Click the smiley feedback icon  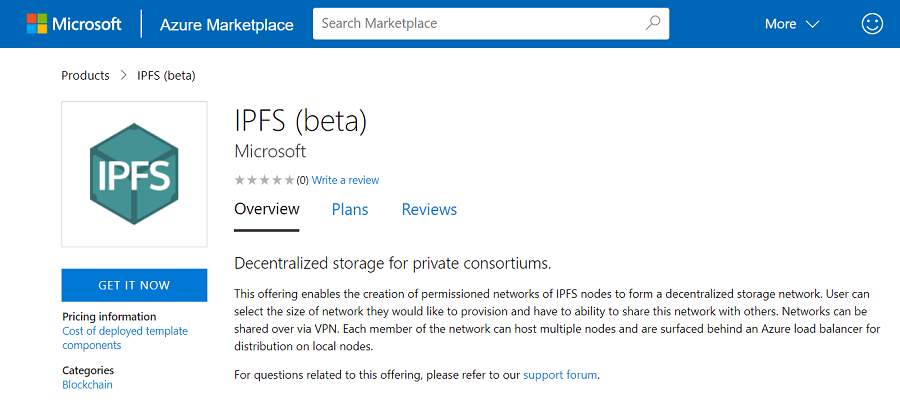click(x=872, y=24)
